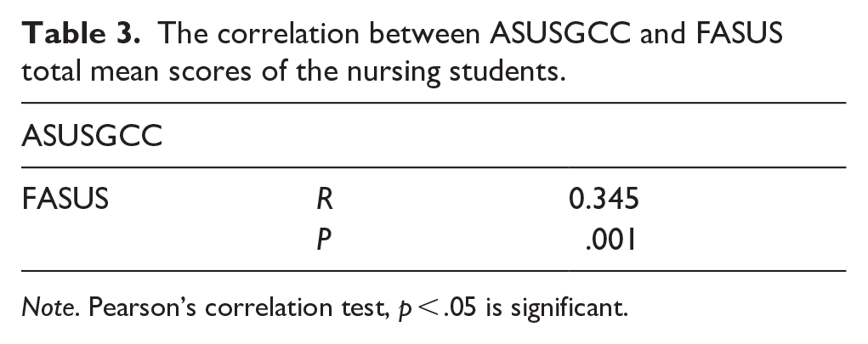Image resolution: width=868 pixels, height=344 pixels.
Task: Click the bottom rule above the Note
Action: [434, 271]
